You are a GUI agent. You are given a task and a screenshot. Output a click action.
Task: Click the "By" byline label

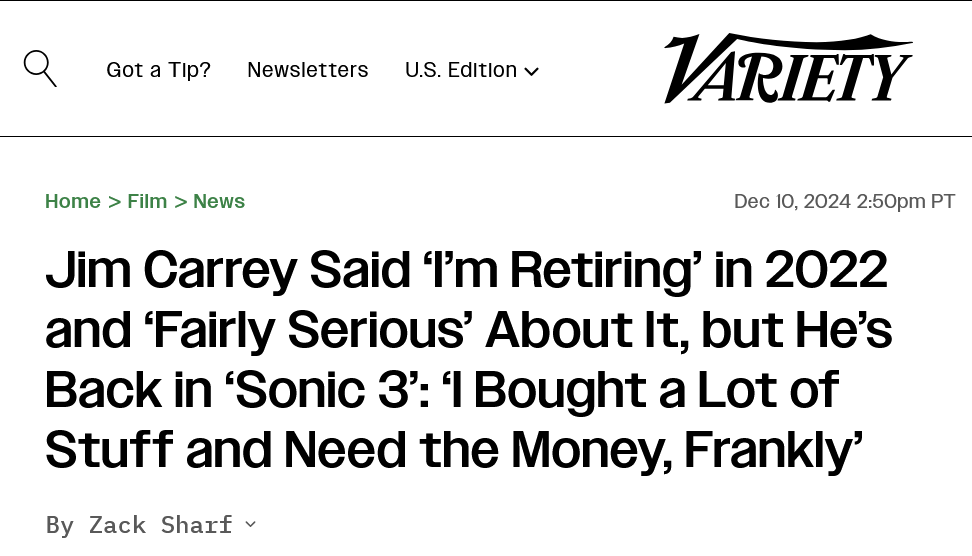(x=59, y=524)
